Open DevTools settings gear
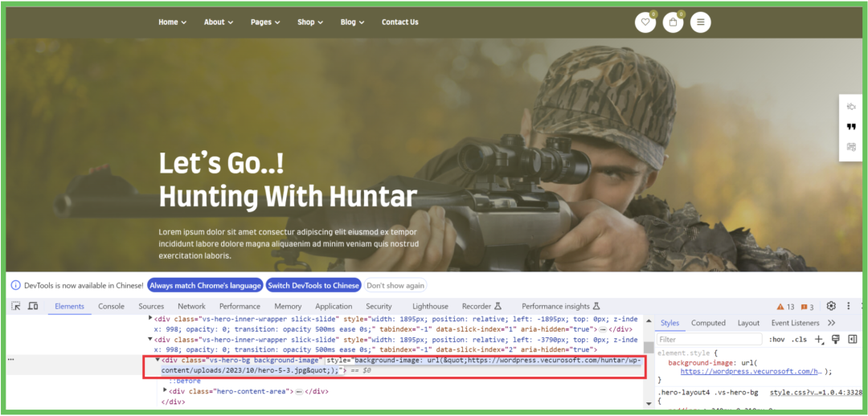 tap(831, 306)
